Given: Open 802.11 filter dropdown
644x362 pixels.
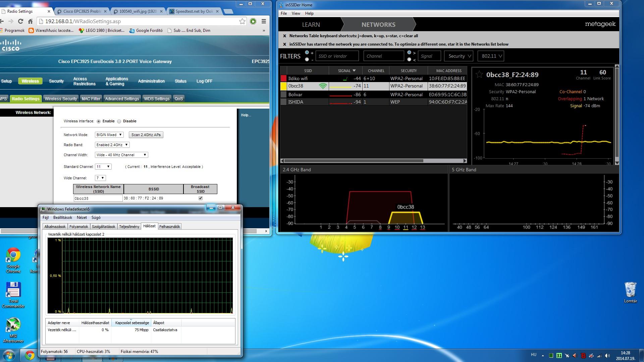Looking at the screenshot, I should click(x=491, y=56).
